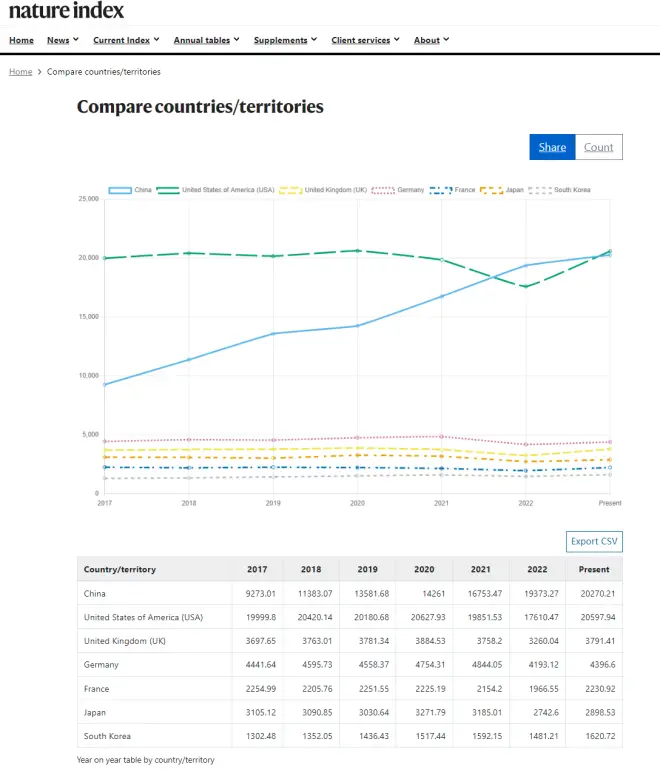The width and height of the screenshot is (660, 773).
Task: Click the Home breadcrumb link
Action: pyautogui.click(x=20, y=72)
